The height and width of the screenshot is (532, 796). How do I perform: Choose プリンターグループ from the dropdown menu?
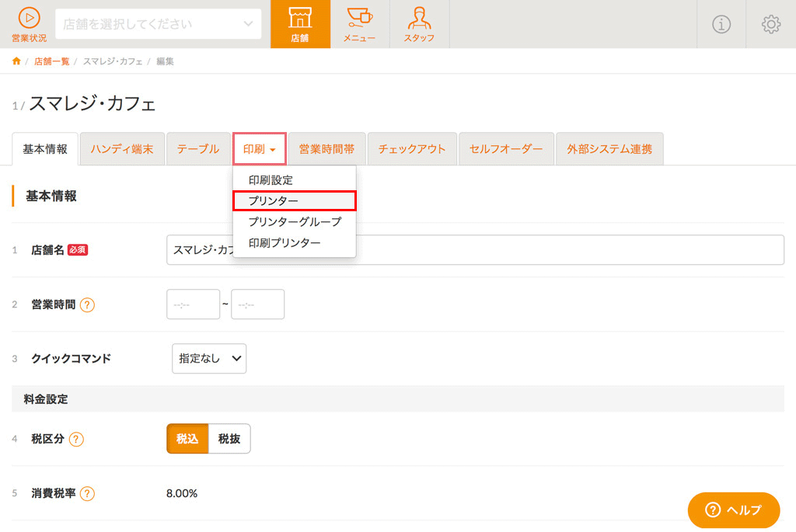tap(295, 221)
